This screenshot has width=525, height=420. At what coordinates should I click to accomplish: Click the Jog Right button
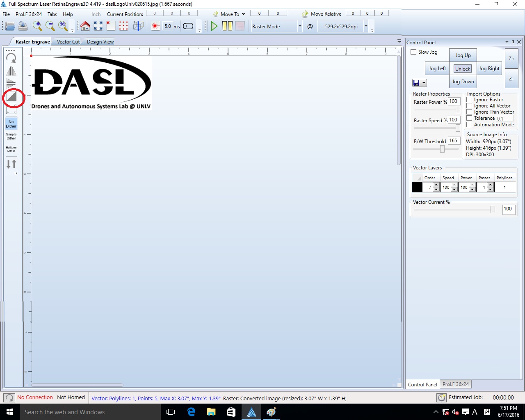click(x=489, y=68)
